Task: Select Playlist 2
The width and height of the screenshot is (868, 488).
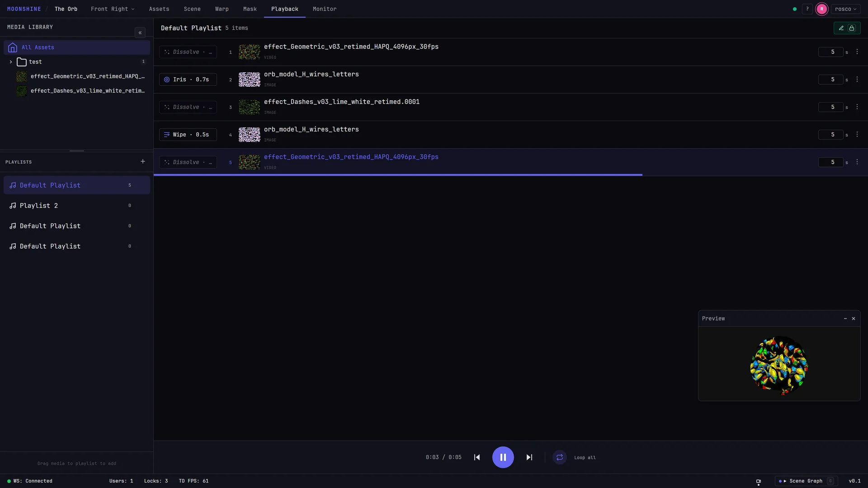Action: pos(77,206)
